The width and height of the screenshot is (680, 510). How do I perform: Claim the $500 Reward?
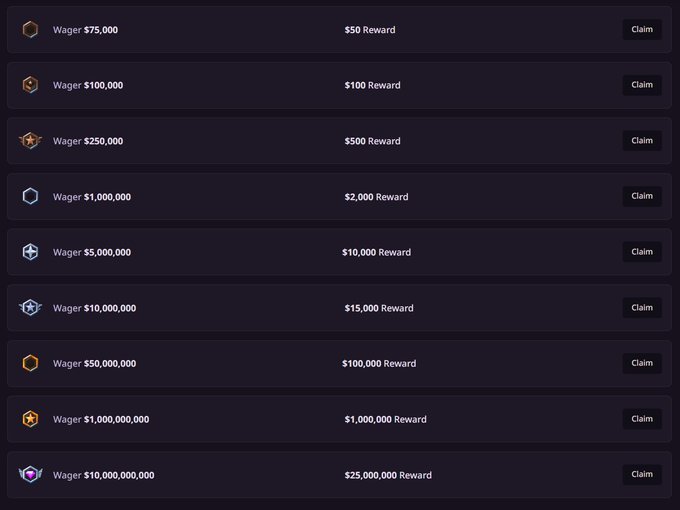(642, 141)
